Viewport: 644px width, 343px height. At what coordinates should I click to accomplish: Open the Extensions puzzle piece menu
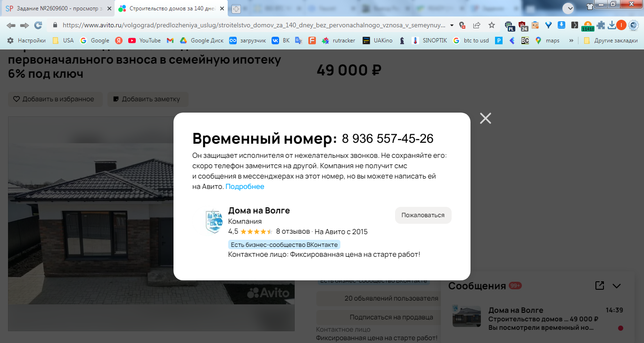point(601,25)
